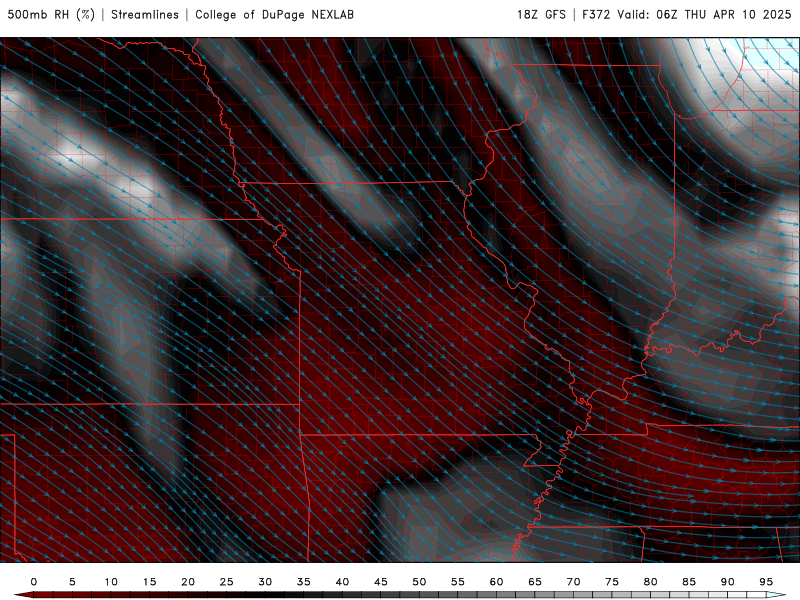
Task: Click the legend value "30"
Action: [x=265, y=582]
